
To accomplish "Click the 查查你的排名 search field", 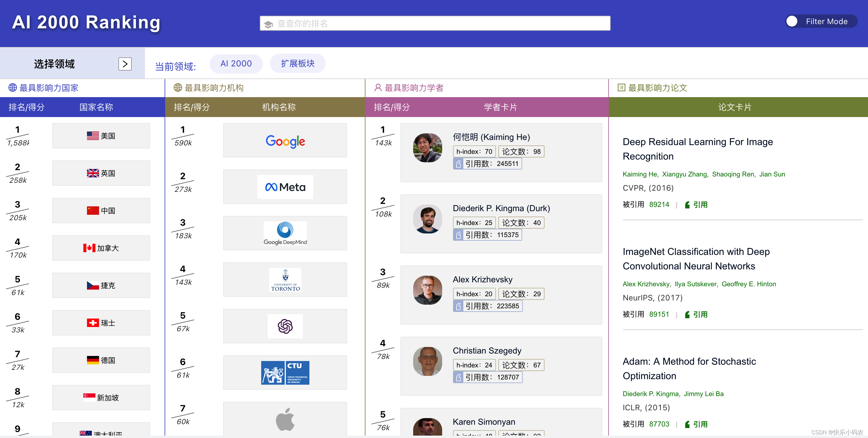I will [x=435, y=24].
